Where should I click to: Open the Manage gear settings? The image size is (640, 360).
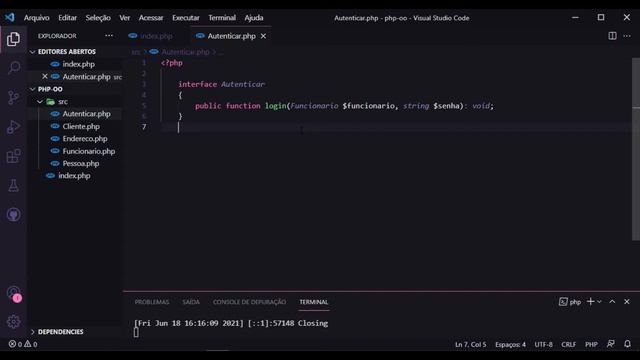pyautogui.click(x=13, y=322)
